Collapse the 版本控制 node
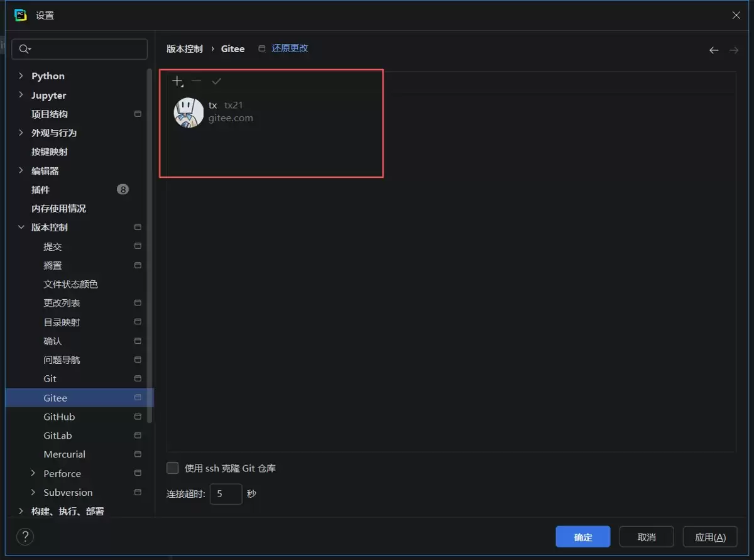Screen dimensions: 754x560 [21, 228]
